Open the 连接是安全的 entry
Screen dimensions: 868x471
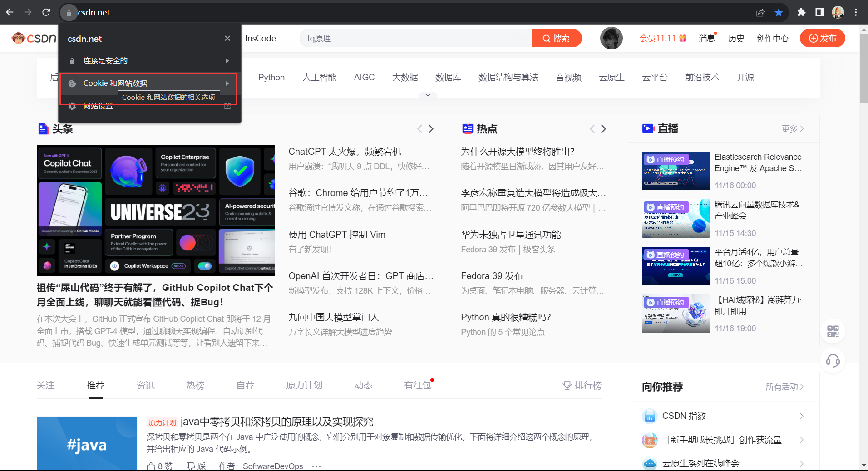tap(150, 61)
